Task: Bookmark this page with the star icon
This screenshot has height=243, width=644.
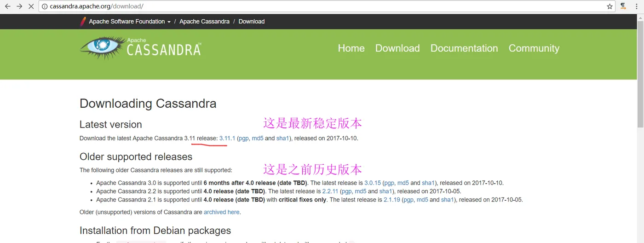Action: point(610,6)
